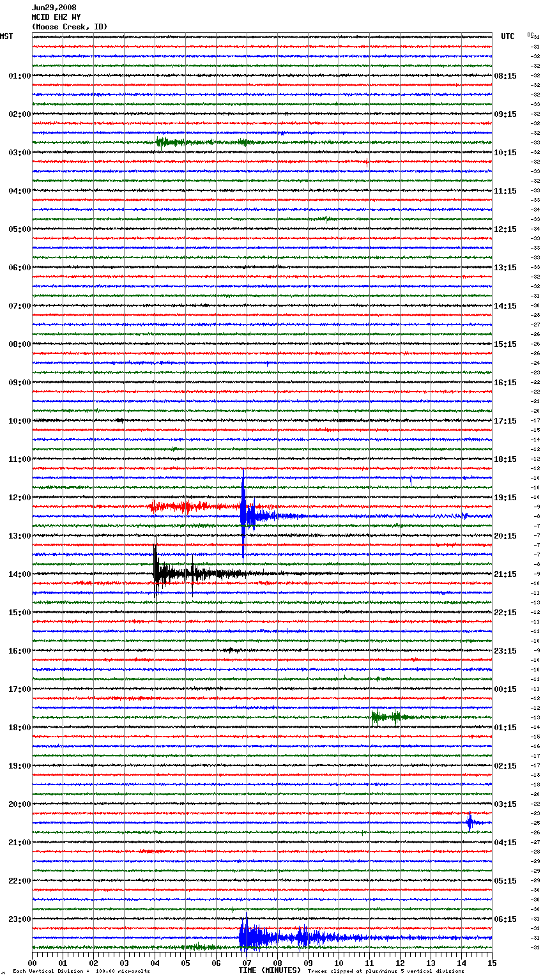Image resolution: width=543 pixels, height=980 pixels.
Task: Click minute-axis tick label 13
Action: pos(431,963)
